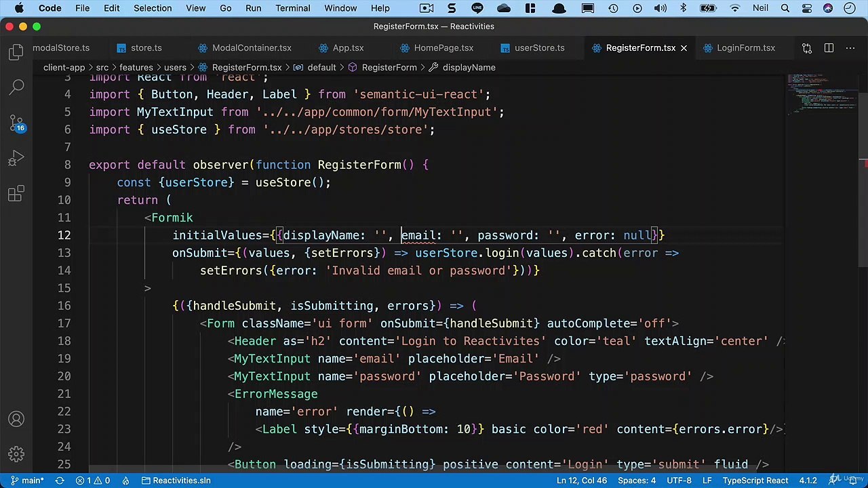The height and width of the screenshot is (488, 868).
Task: Open Reactivities.sln solution status item
Action: tap(176, 481)
